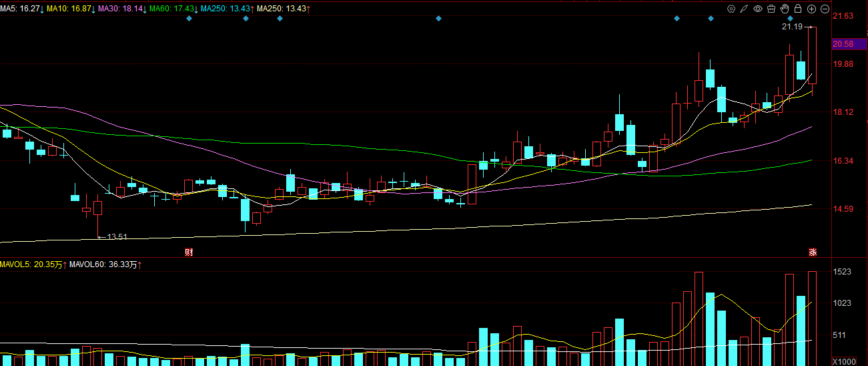Zoom in with the plus icon
The image size is (868, 366).
811,9
